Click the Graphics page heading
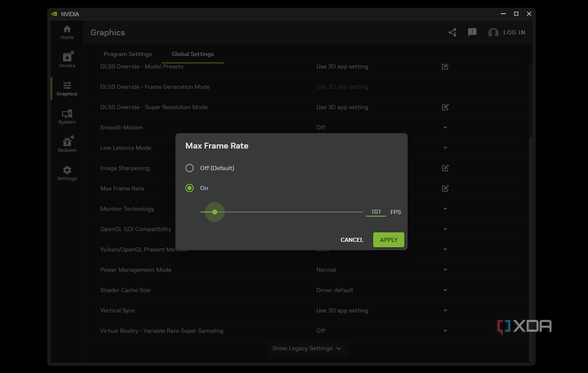This screenshot has width=588, height=373. [x=108, y=32]
